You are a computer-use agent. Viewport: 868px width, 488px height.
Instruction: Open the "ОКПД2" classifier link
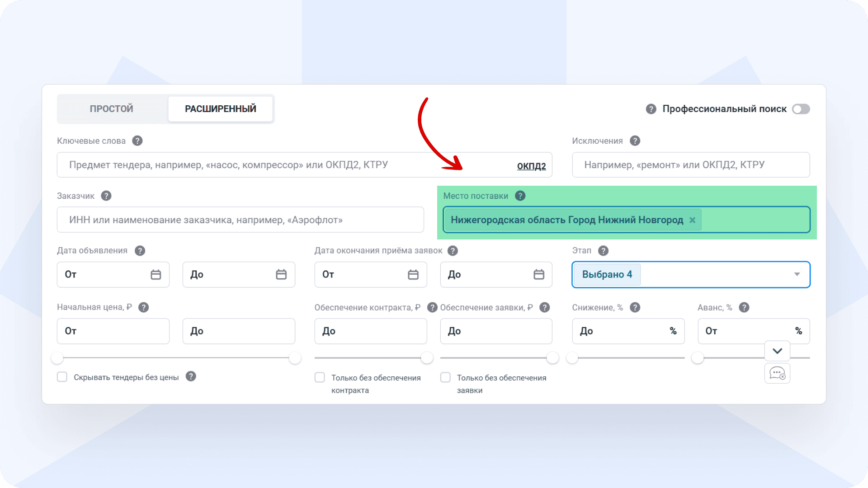(531, 165)
